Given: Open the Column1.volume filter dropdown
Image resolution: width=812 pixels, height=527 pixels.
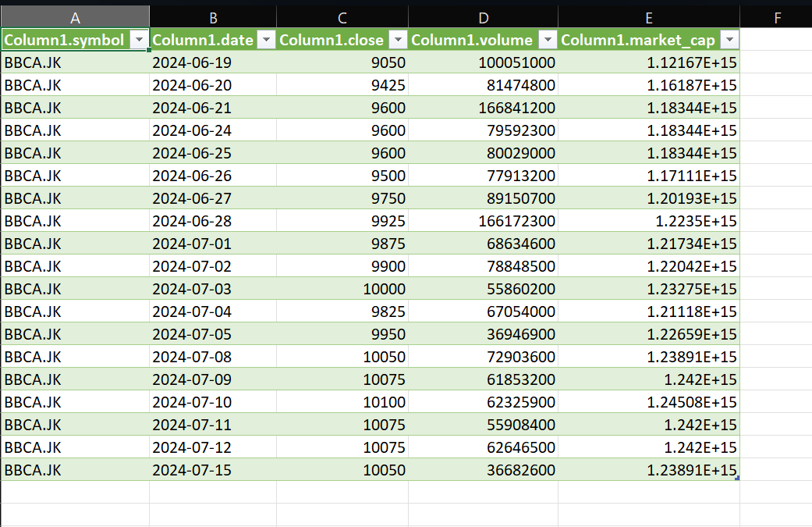Looking at the screenshot, I should 548,39.
